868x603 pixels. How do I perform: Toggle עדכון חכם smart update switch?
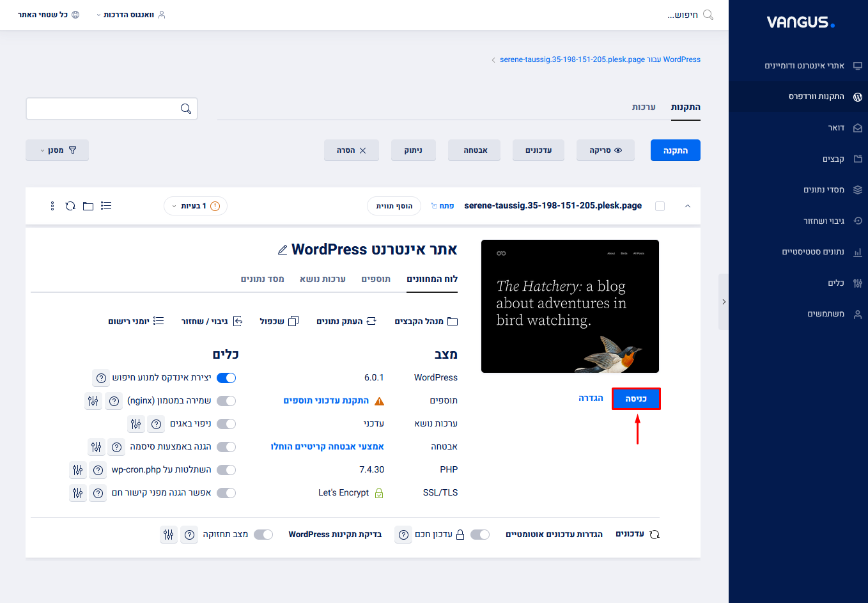coord(480,535)
